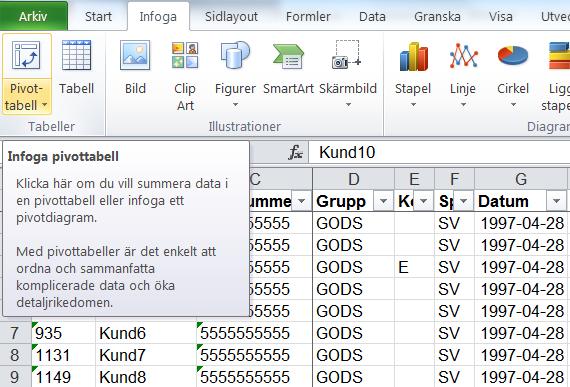The width and height of the screenshot is (570, 387).
Task: Select row 7 header
Action: [15, 333]
